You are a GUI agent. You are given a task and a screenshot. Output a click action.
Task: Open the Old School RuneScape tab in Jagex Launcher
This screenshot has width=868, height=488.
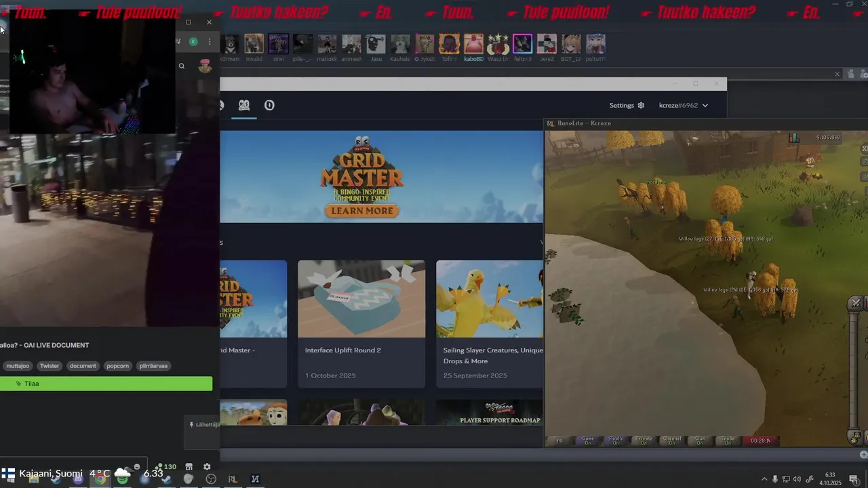pos(244,105)
